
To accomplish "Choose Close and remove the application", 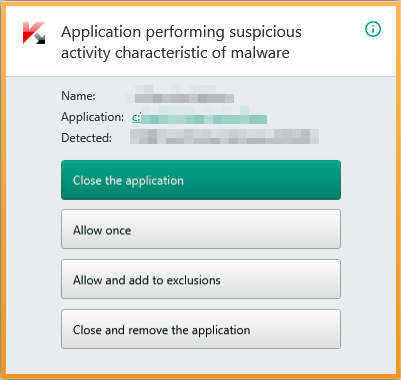I will [x=201, y=329].
